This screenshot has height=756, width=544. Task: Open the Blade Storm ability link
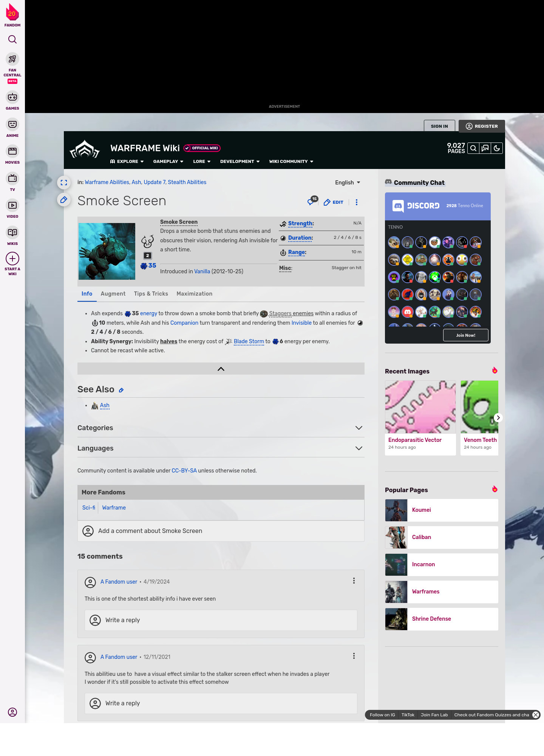pyautogui.click(x=249, y=341)
